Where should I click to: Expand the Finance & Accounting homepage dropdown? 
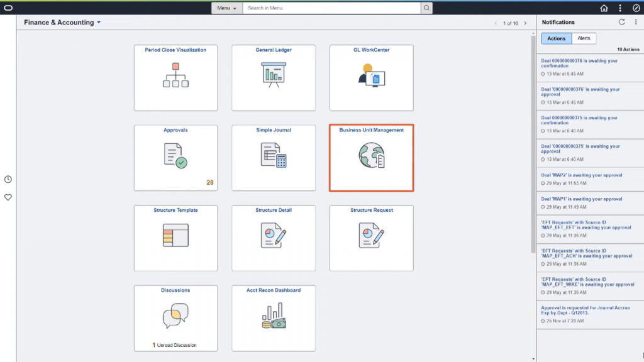click(x=99, y=23)
